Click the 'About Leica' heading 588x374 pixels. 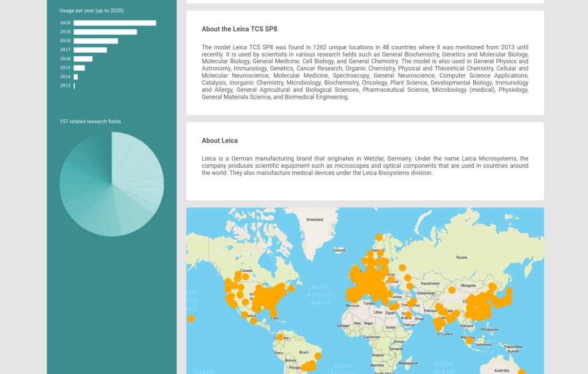(220, 141)
